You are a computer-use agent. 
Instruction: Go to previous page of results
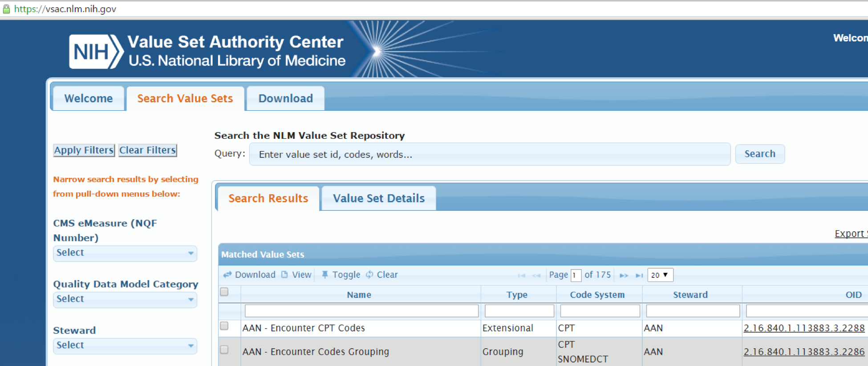536,275
